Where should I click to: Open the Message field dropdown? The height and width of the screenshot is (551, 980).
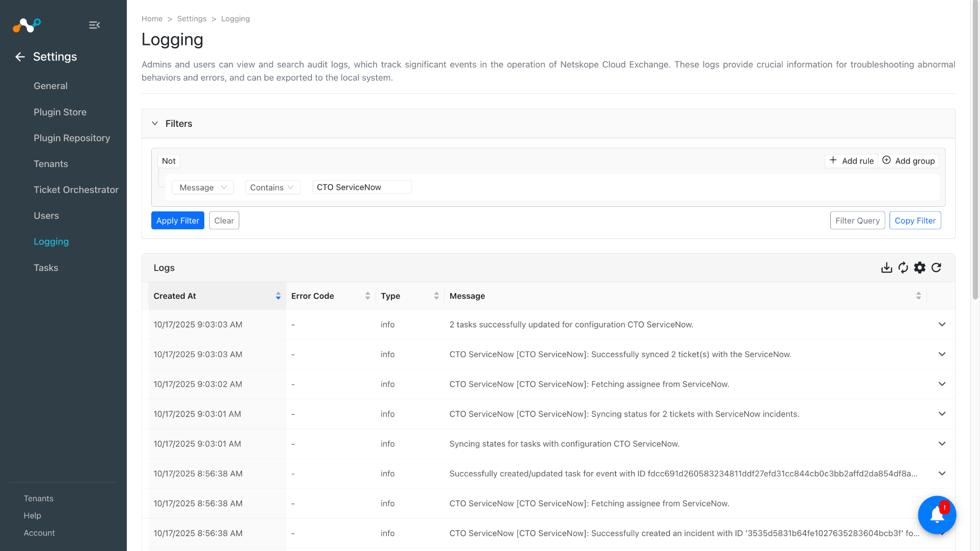coord(203,187)
